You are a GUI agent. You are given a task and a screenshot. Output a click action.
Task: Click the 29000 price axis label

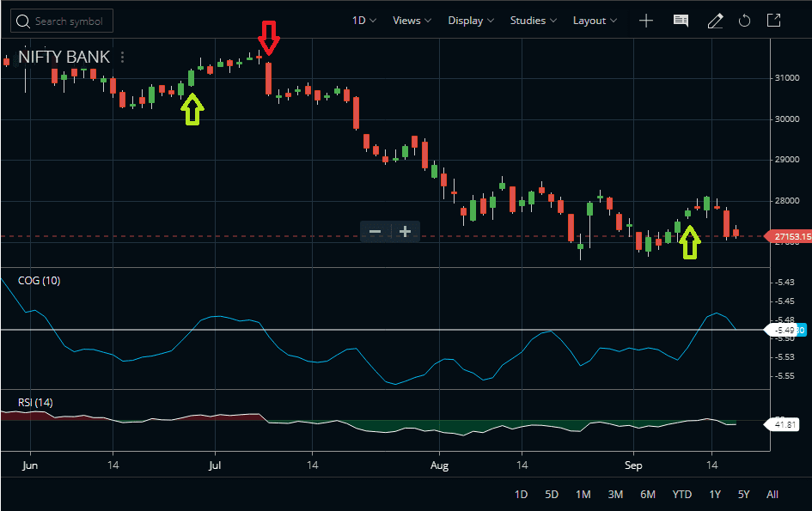787,160
